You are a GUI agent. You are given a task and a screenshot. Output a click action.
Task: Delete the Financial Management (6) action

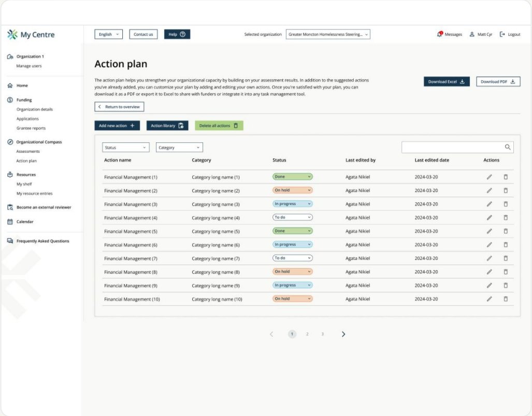(x=506, y=245)
